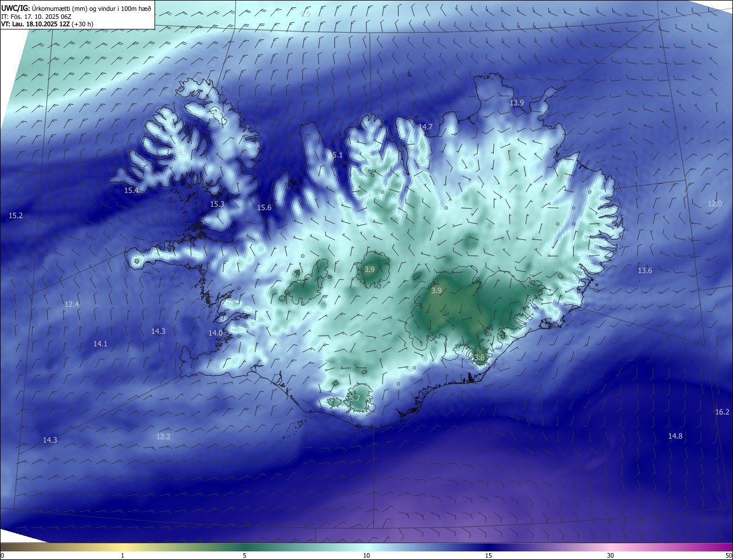Click the 15.4 value label on the map
The width and height of the screenshot is (733, 560).
132,190
